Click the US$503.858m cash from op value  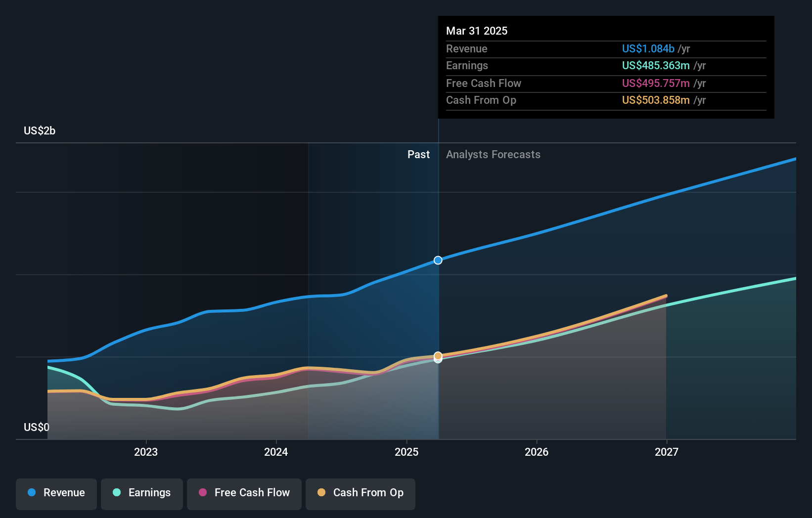click(x=656, y=100)
